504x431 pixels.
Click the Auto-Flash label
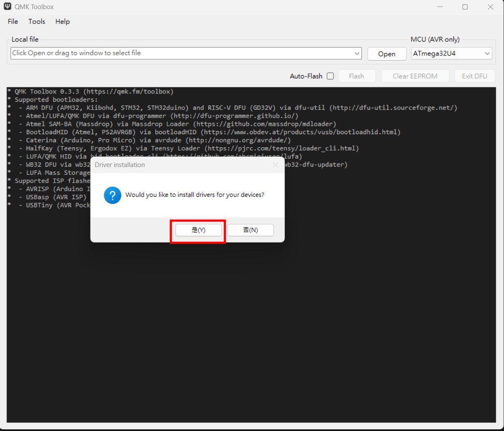[306, 76]
